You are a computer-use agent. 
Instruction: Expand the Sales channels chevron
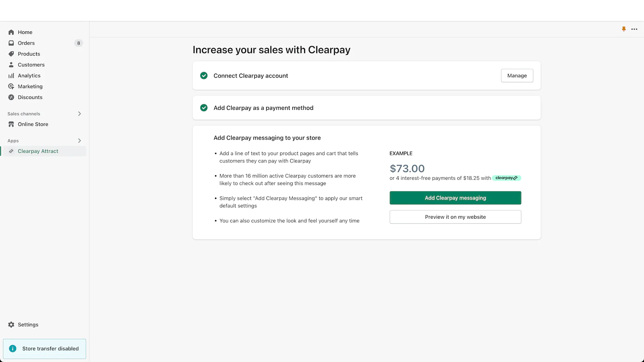(x=79, y=114)
